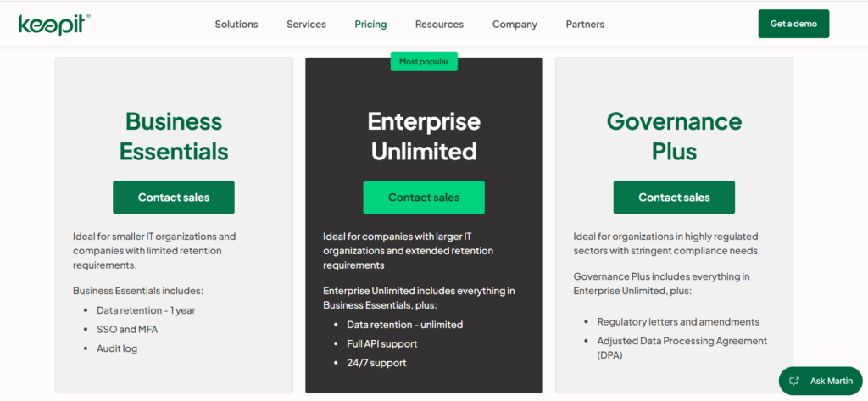Click the Get a demo button

[x=793, y=24]
